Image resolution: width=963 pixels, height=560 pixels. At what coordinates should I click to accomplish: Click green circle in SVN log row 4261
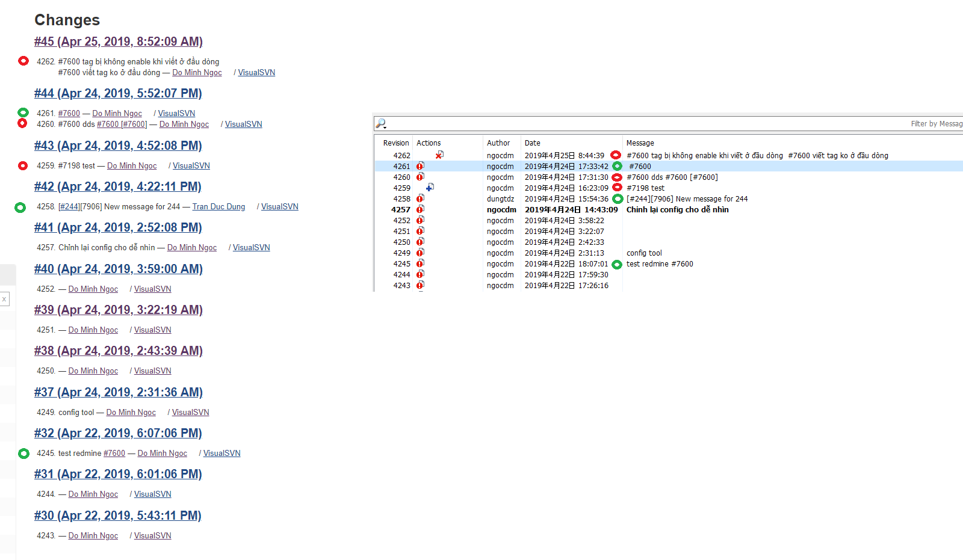(618, 166)
